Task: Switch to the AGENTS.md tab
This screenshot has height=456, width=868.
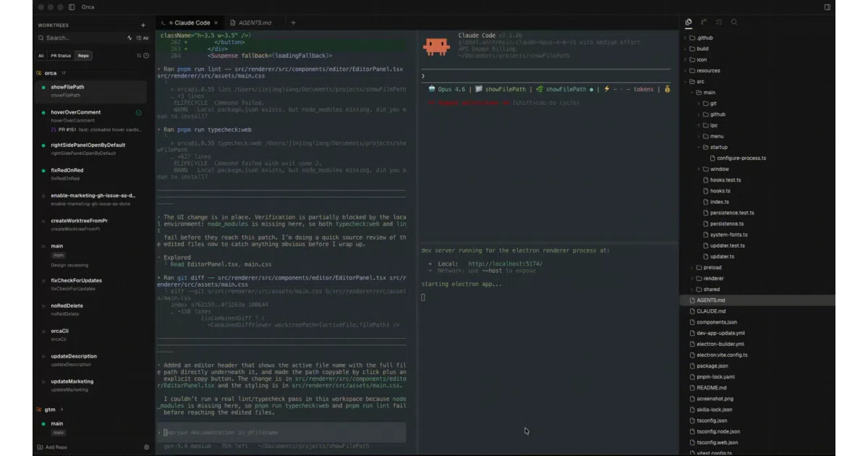Action: tap(255, 23)
